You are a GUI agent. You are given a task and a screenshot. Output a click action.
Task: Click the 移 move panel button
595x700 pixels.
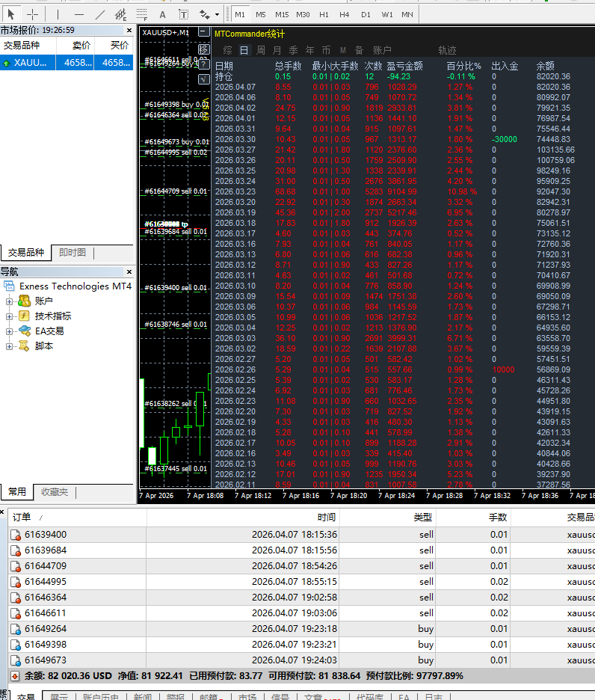click(x=203, y=49)
